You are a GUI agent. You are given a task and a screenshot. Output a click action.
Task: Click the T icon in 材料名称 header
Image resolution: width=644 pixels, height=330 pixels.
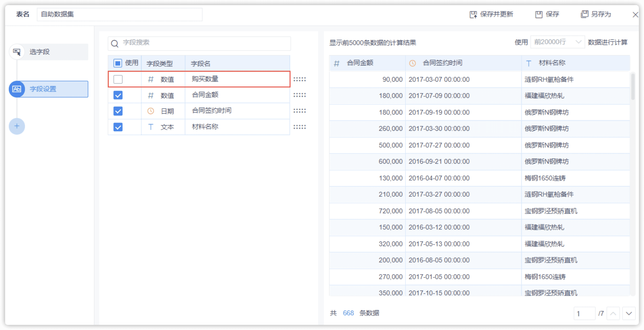click(x=529, y=63)
